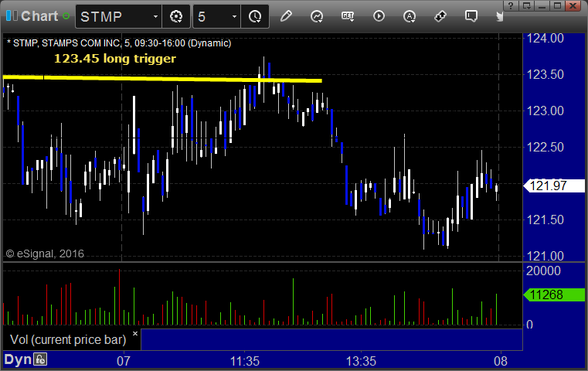588x371 pixels.
Task: Click the 11268 current volume marker
Action: click(x=554, y=294)
